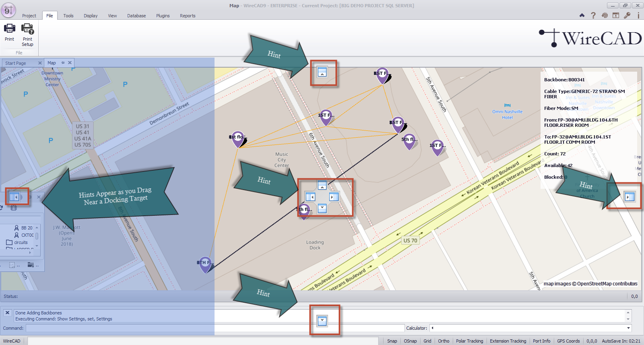
Task: Toggle Snap in the status bar
Action: pos(392,341)
